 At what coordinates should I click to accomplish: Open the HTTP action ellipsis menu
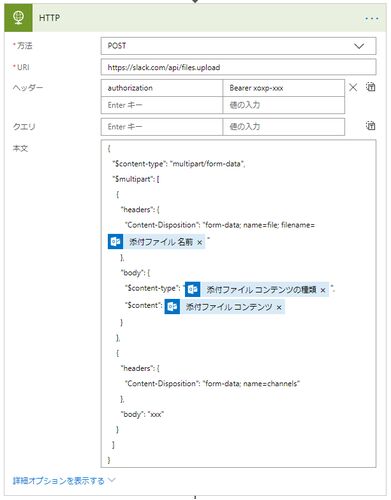pos(372,18)
